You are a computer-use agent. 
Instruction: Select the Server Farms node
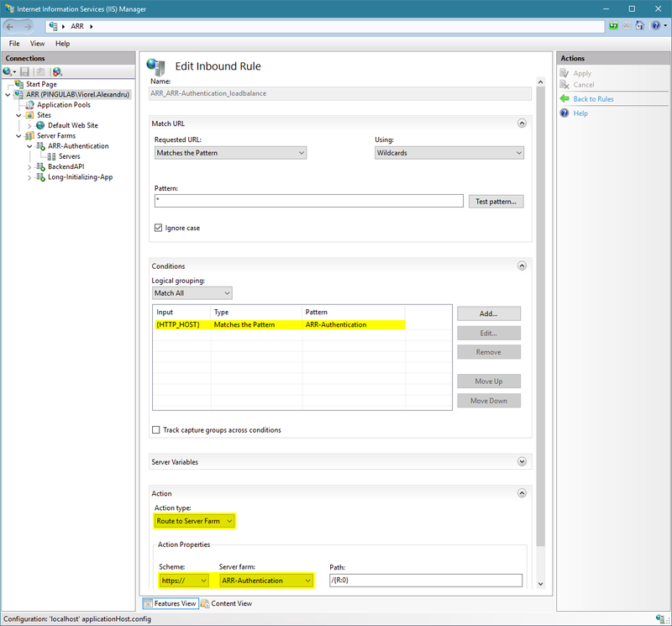coord(55,135)
